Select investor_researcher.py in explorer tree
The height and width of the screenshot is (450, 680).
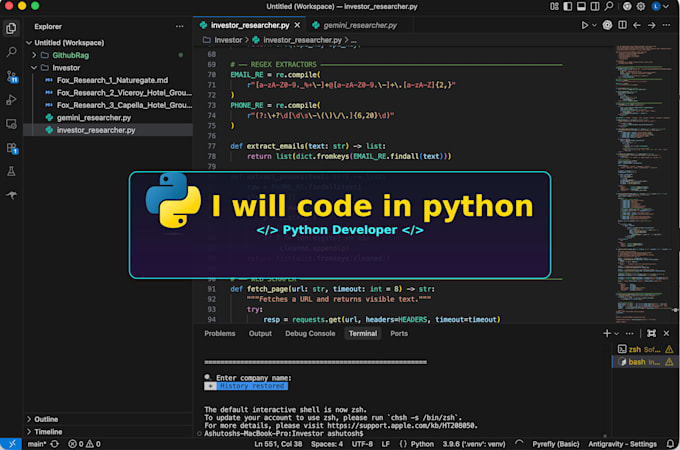click(108, 130)
